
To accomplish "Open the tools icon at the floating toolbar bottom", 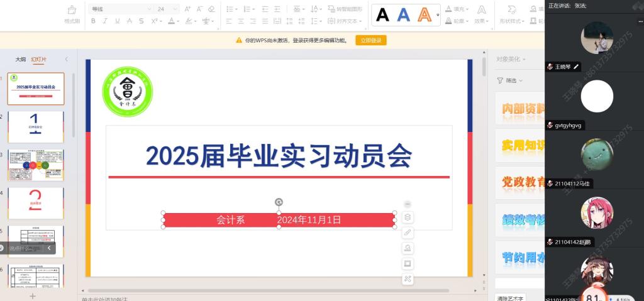I will click(408, 279).
